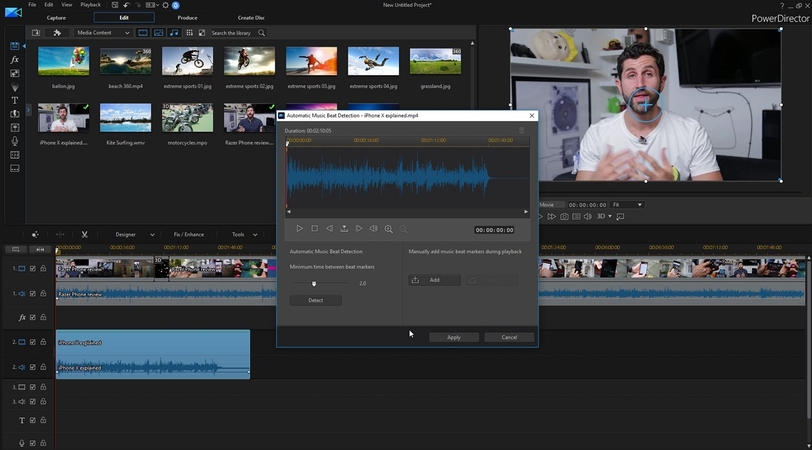Screen dimensions: 812x450
Task: Click the Detect button
Action: tap(315, 300)
